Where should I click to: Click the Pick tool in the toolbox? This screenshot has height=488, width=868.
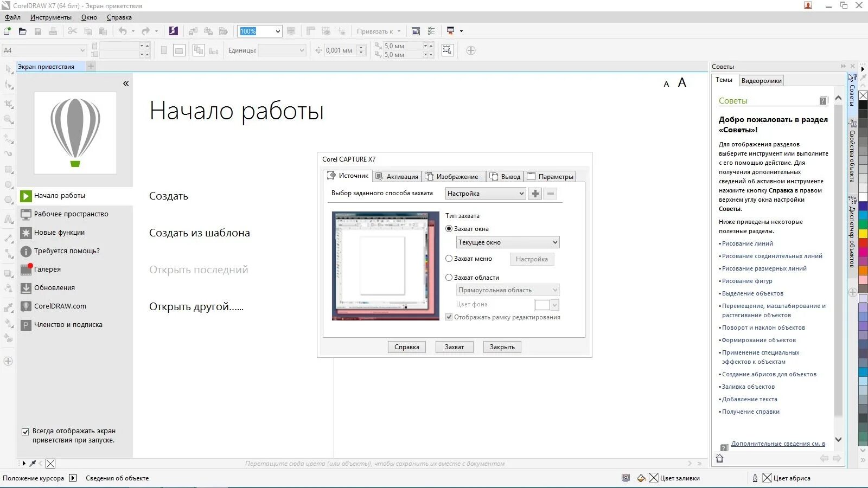coord(8,69)
